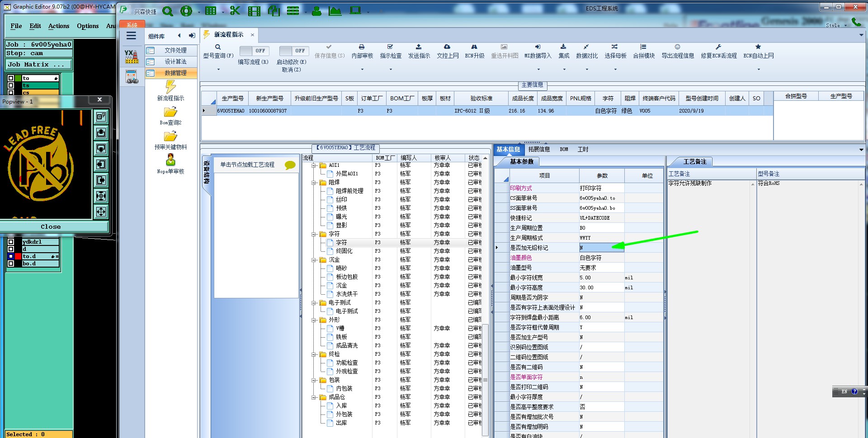
Task: Click the magnifier quick-search icon in the top bar
Action: (x=168, y=11)
